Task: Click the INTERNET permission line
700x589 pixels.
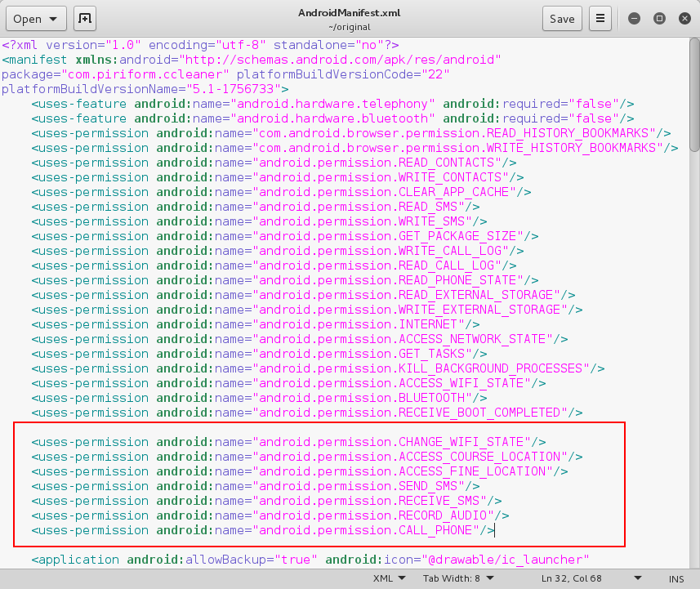Action: coord(256,324)
